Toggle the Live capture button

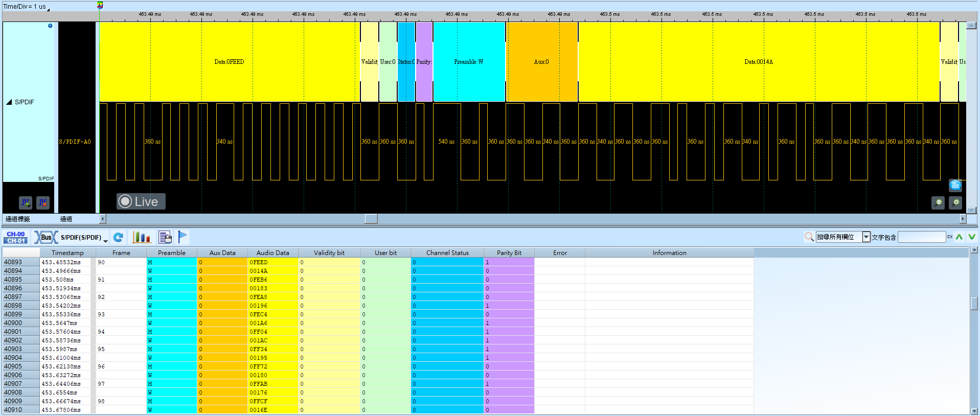tap(141, 201)
